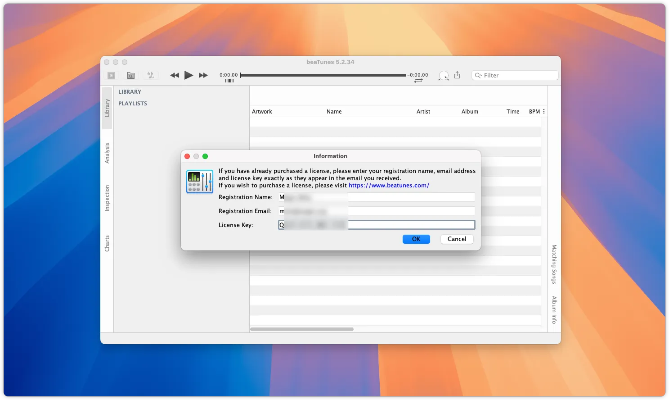Click the magnifier icon in the Filter box
The image size is (669, 400).
(x=479, y=75)
